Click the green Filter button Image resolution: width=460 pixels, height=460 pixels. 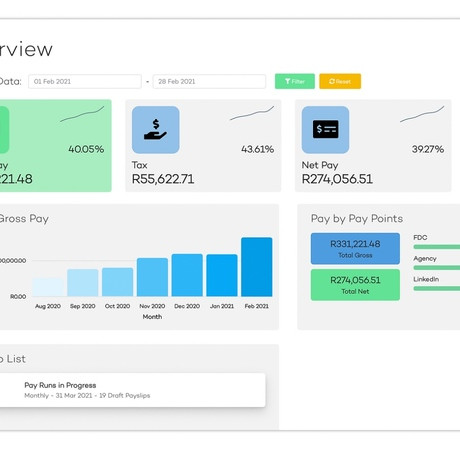point(295,81)
